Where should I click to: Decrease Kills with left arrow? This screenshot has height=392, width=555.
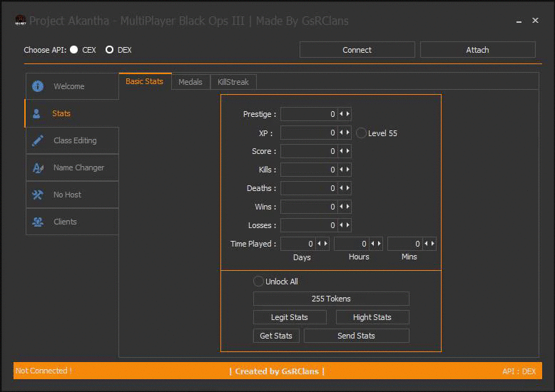click(341, 170)
